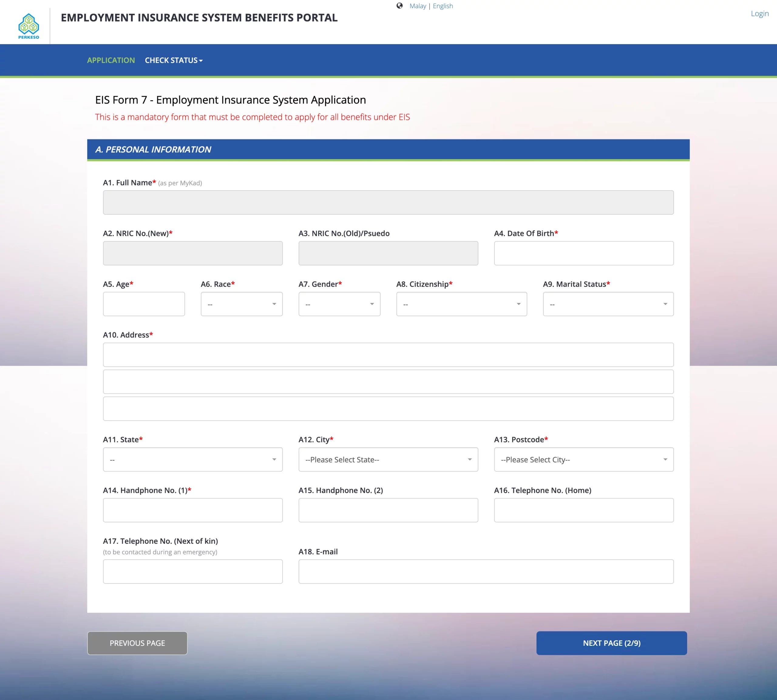Viewport: 777px width, 700px height.
Task: Click the A18 E-mail input field
Action: [486, 572]
